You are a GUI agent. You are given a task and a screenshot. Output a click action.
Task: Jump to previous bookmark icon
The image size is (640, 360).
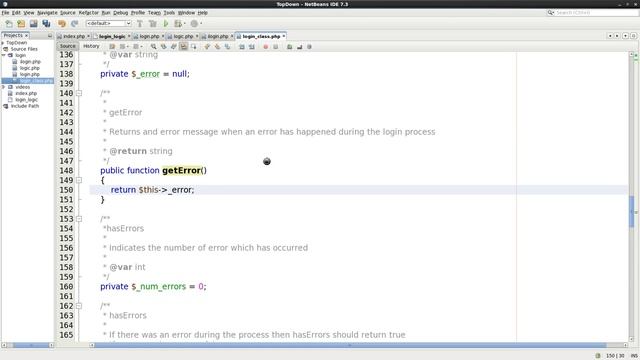pyautogui.click(x=207, y=47)
